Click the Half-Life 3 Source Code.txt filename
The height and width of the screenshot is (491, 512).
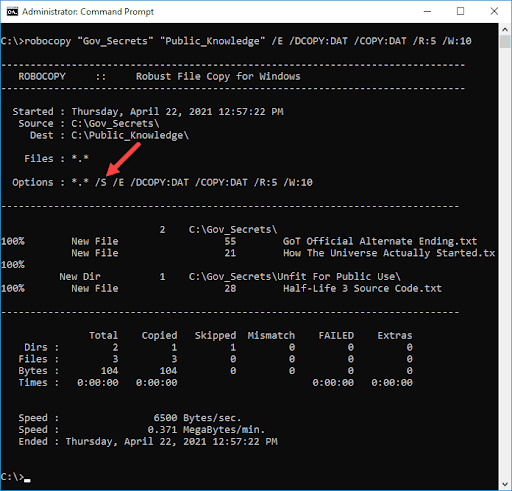coord(362,288)
